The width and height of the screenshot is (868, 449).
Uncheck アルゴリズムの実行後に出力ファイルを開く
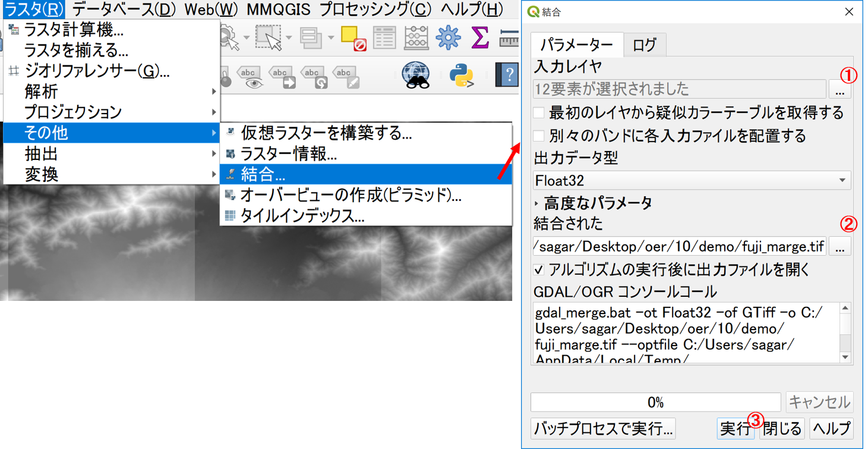coord(539,270)
